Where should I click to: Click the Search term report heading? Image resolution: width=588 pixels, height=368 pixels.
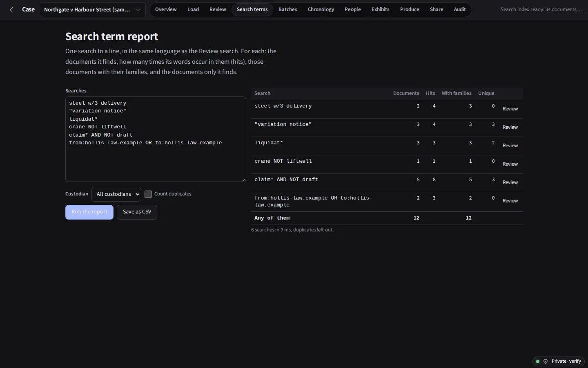tap(112, 36)
